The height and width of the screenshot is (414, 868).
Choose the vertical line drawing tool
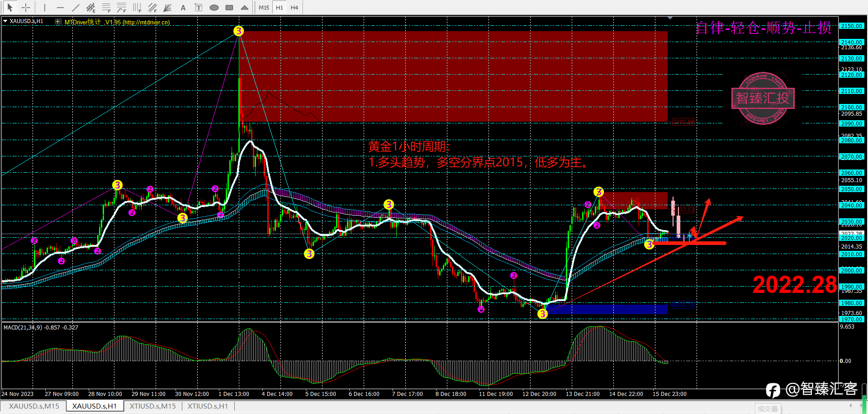44,7
